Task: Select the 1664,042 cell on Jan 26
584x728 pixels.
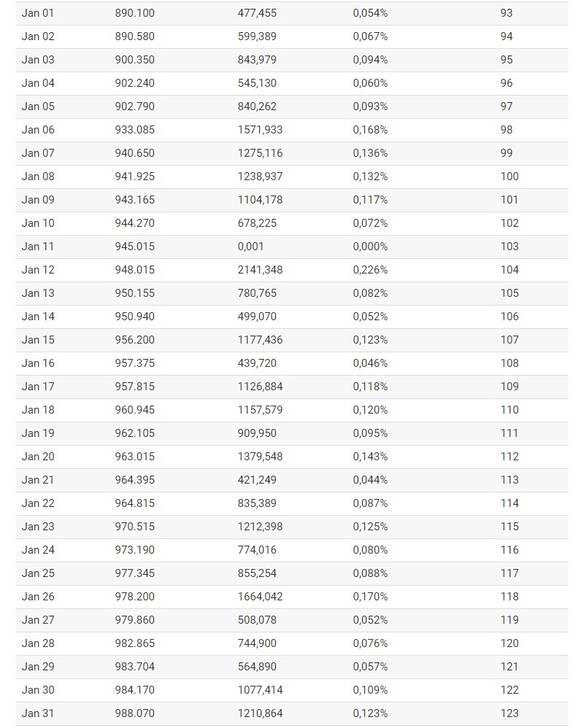Action: coord(260,597)
